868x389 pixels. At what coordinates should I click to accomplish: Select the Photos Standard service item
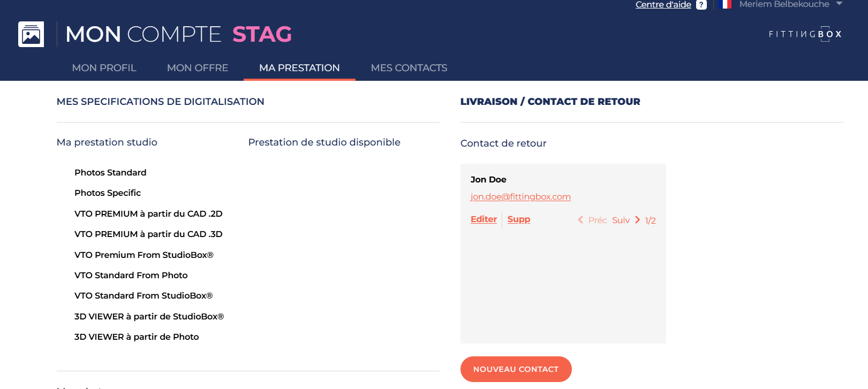[x=110, y=172]
